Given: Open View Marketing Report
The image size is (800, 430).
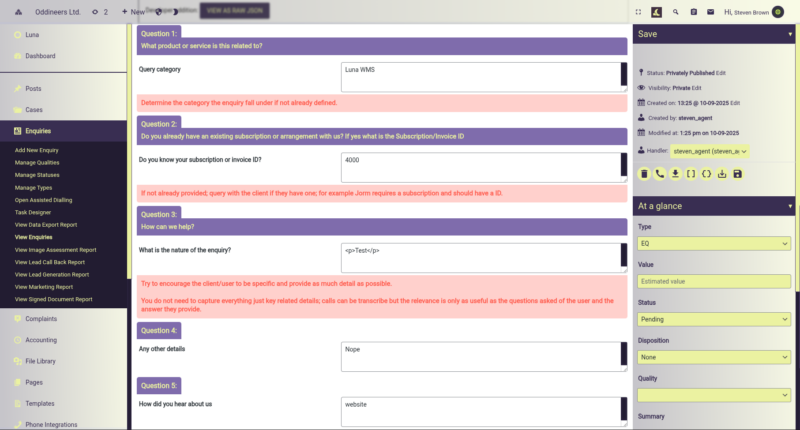Looking at the screenshot, I should click(44, 287).
